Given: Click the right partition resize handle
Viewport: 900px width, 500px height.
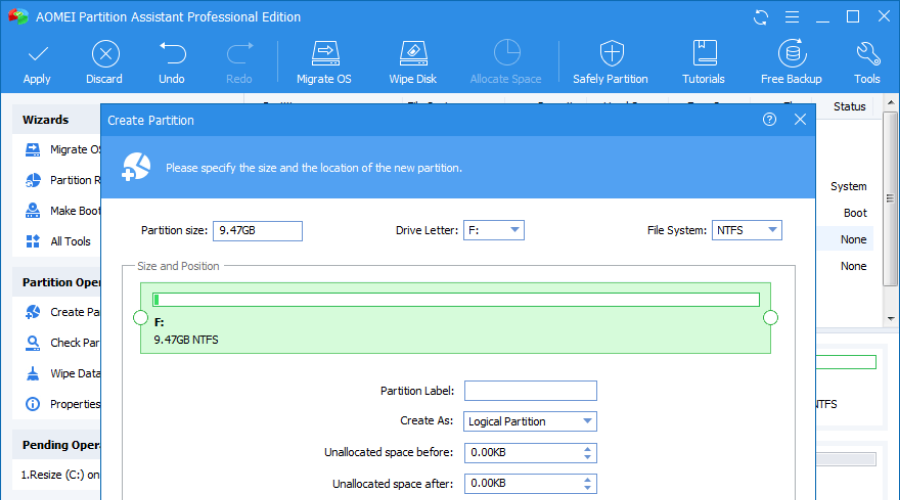Looking at the screenshot, I should pyautogui.click(x=770, y=317).
